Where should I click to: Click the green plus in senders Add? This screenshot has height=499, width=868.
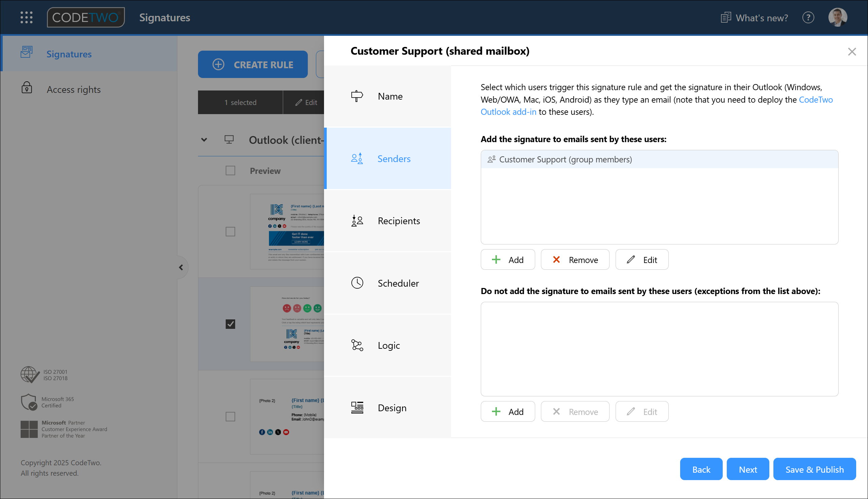coord(496,260)
